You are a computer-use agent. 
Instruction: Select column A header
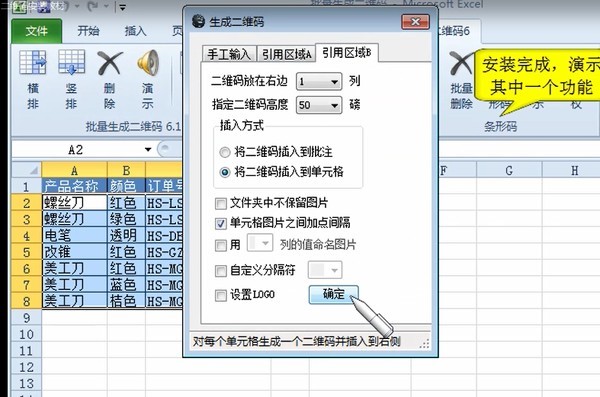(74, 170)
